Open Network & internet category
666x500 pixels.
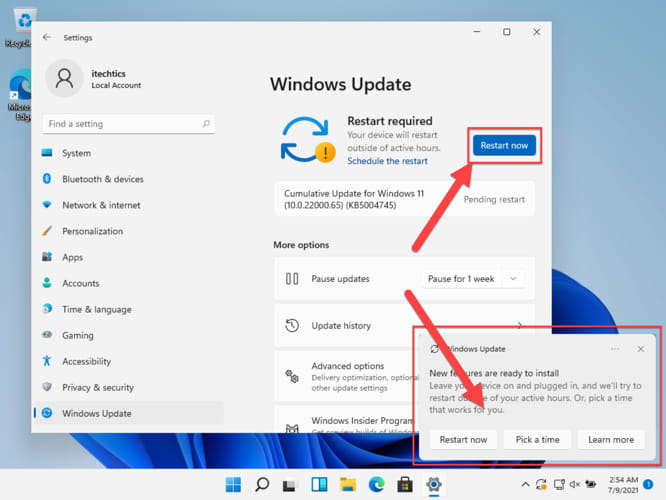127,205
